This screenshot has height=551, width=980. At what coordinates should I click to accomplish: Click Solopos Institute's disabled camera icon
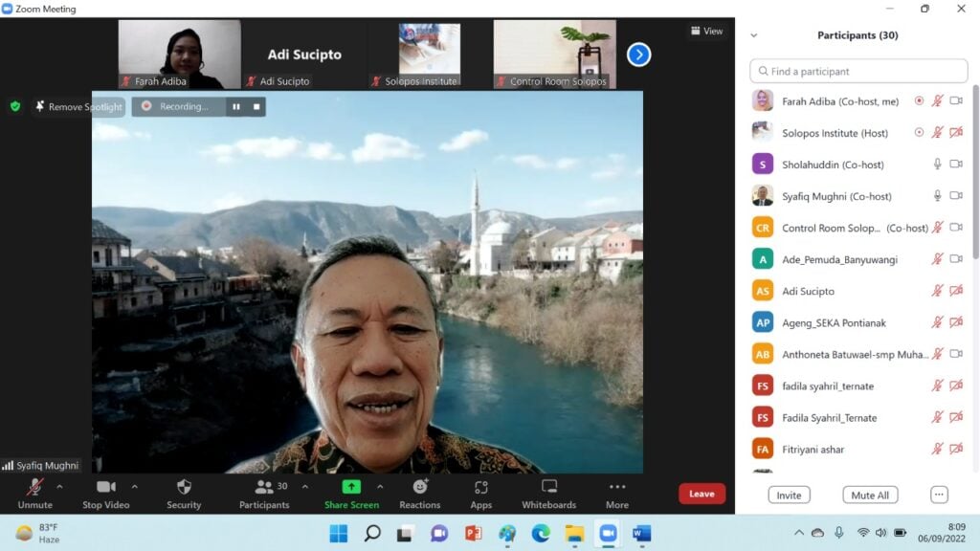point(956,132)
